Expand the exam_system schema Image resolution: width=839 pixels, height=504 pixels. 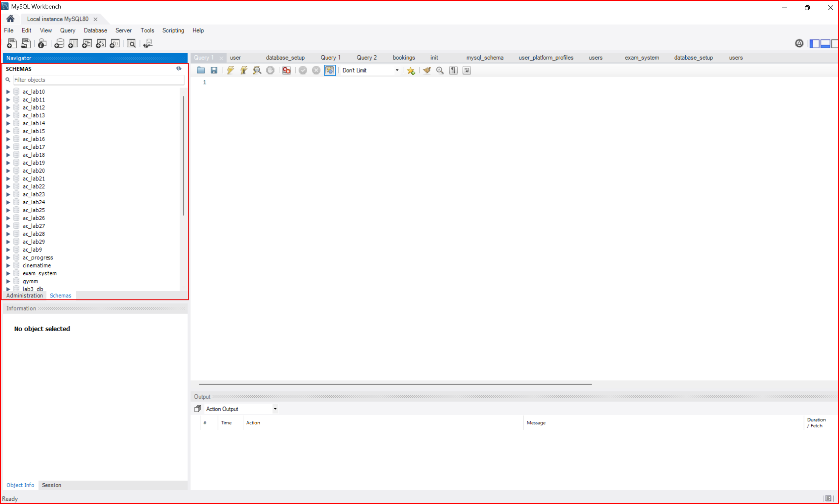coord(8,273)
